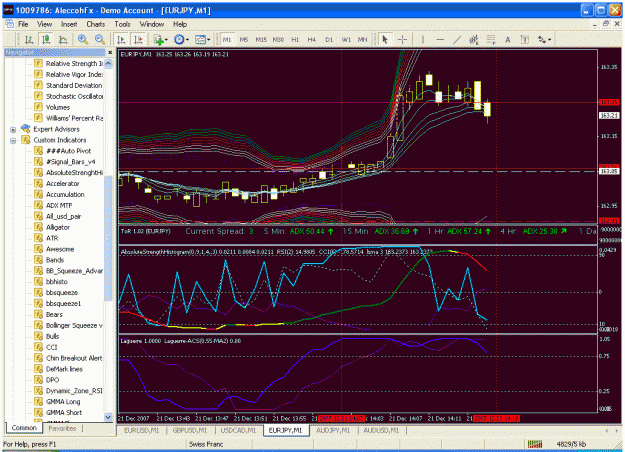
Task: Toggle chart auto scroll
Action: 121,39
